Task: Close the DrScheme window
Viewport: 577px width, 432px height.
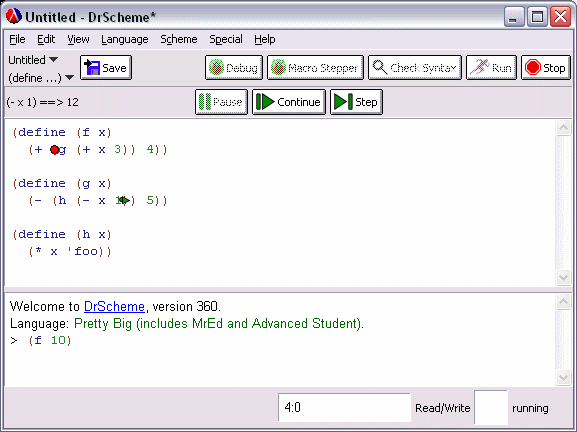Action: point(560,17)
